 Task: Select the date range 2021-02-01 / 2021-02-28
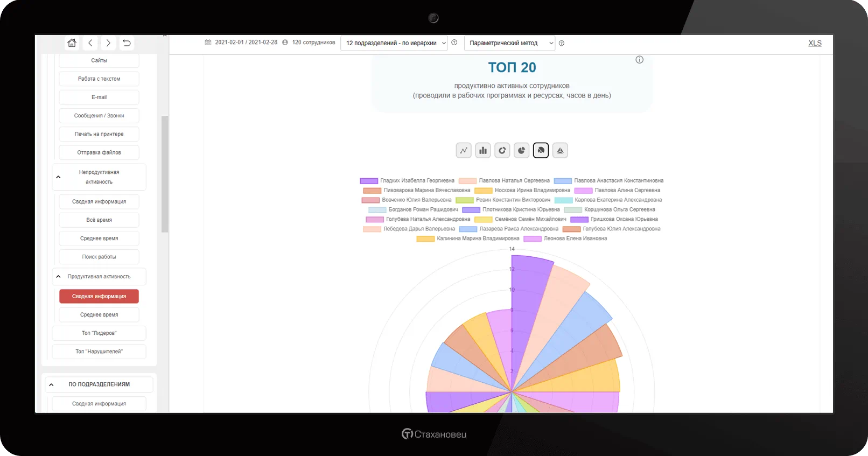click(246, 43)
